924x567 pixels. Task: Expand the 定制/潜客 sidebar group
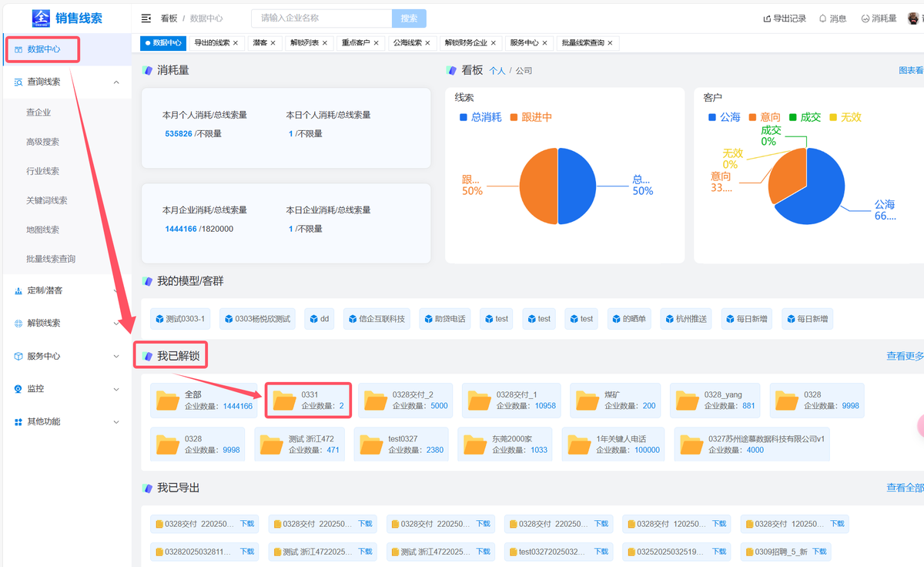pyautogui.click(x=67, y=290)
